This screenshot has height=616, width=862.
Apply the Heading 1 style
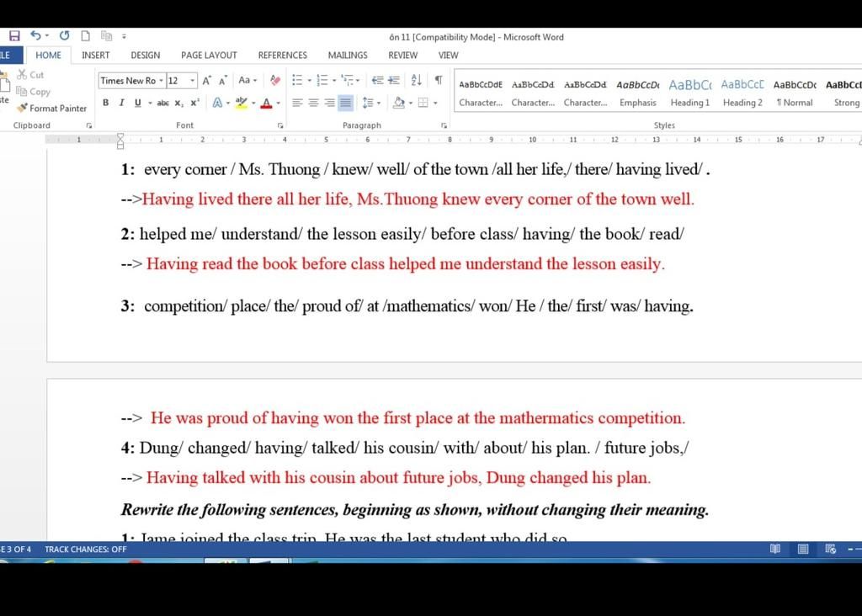pyautogui.click(x=690, y=93)
